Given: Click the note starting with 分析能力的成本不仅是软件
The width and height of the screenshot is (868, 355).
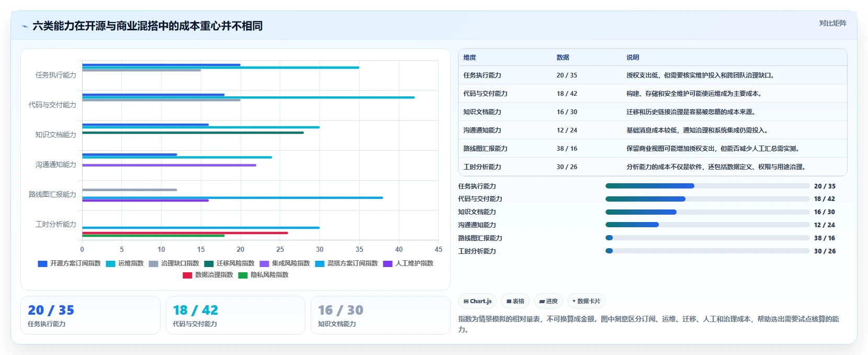Looking at the screenshot, I should [x=716, y=167].
